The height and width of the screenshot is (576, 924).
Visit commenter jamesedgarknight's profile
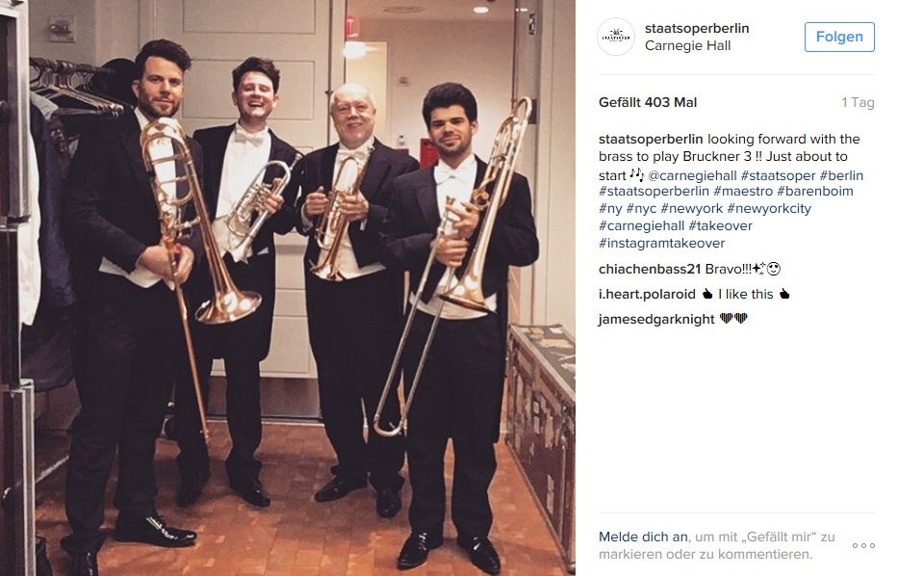click(656, 320)
